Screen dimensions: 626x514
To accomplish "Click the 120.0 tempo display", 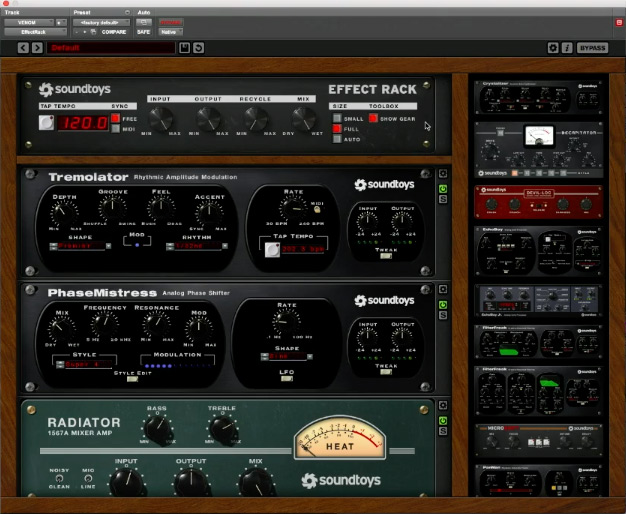I will click(x=83, y=123).
